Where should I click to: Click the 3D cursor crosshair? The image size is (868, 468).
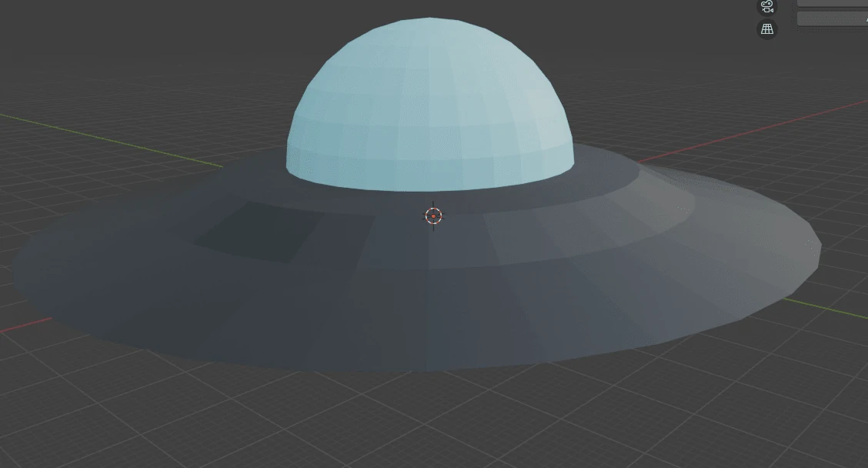433,216
